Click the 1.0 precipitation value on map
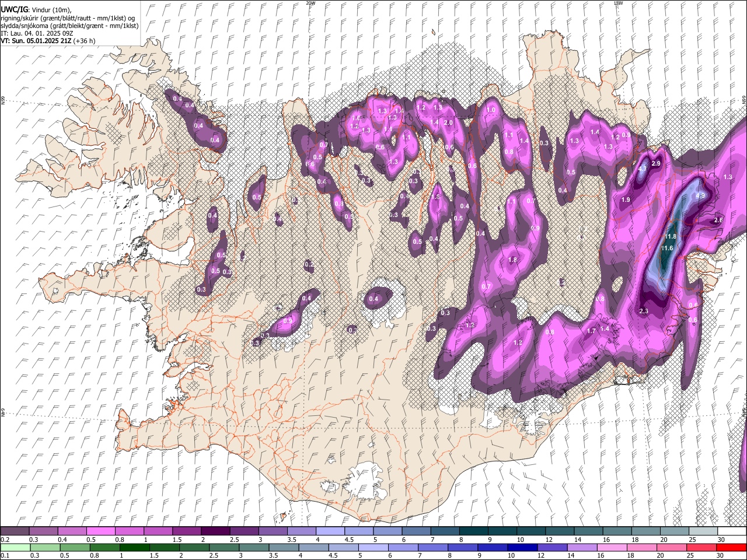Image resolution: width=747 pixels, height=560 pixels. (x=491, y=110)
